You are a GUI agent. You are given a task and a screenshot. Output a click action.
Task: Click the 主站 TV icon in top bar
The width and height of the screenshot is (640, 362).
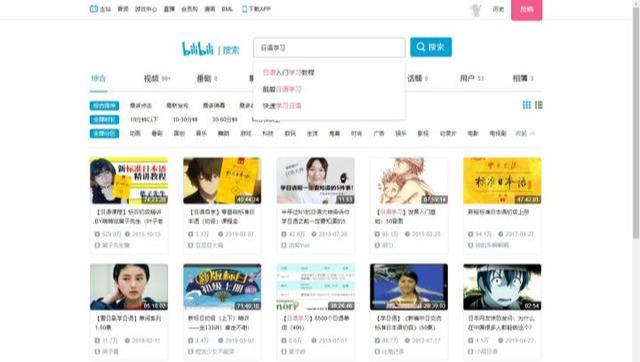[93, 9]
